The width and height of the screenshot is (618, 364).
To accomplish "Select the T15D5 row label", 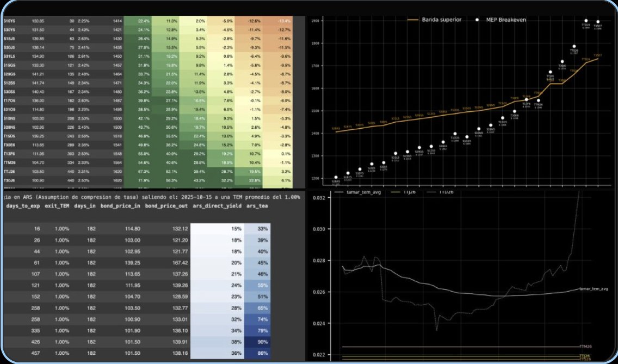I will [9, 136].
